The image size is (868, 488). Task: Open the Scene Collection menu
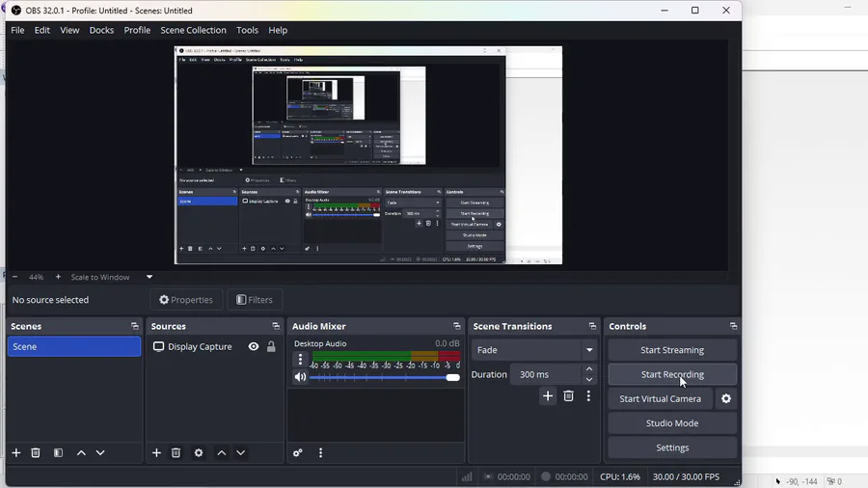[x=193, y=30]
